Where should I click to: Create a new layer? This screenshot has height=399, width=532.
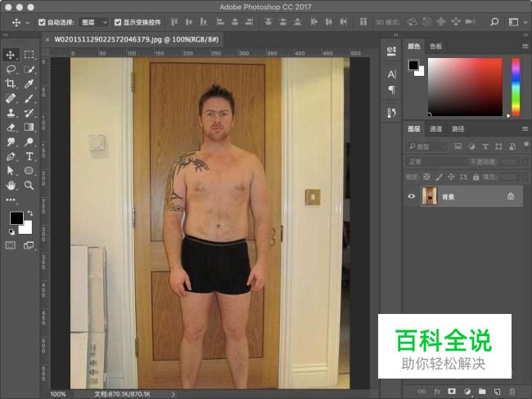(x=497, y=392)
